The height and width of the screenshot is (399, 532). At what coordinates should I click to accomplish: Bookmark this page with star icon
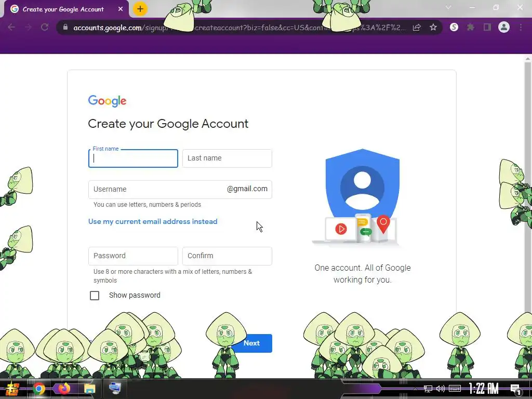[x=433, y=27]
